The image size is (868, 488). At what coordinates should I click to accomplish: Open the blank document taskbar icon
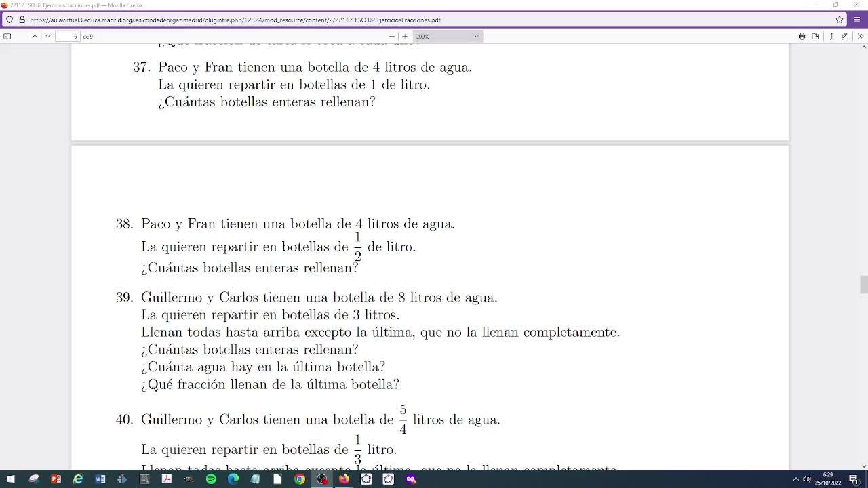coord(277,479)
